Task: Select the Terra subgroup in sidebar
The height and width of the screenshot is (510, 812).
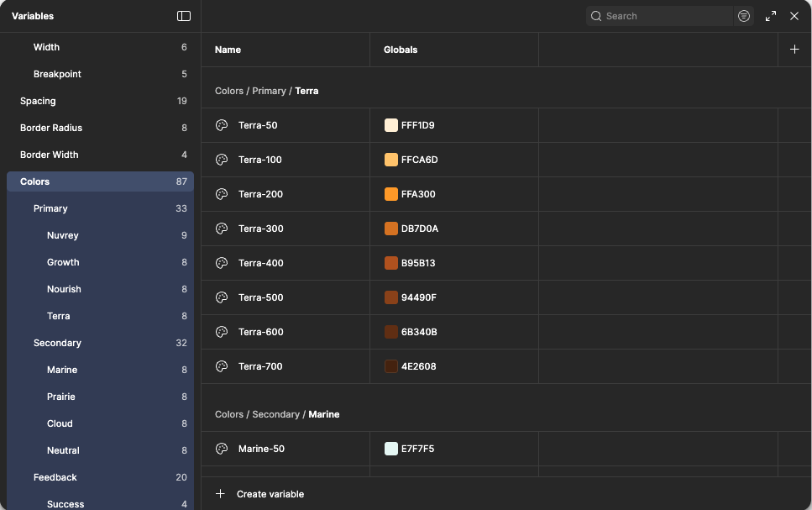Action: tap(101, 316)
